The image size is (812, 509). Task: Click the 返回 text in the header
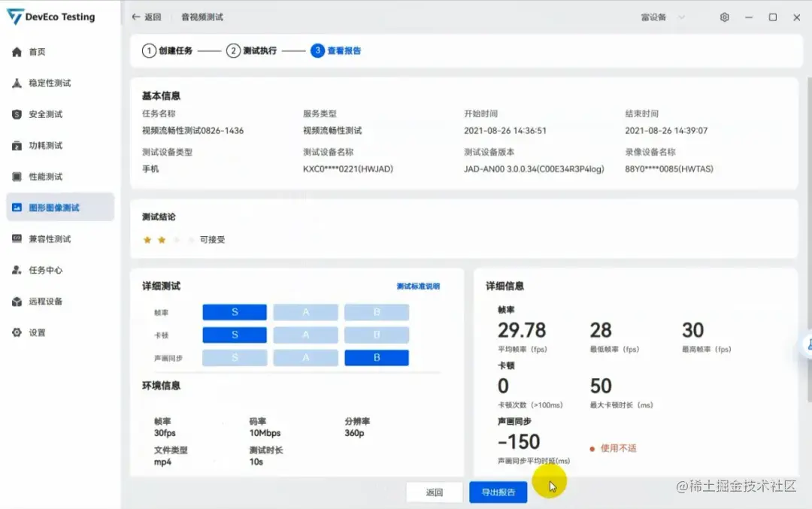[153, 17]
